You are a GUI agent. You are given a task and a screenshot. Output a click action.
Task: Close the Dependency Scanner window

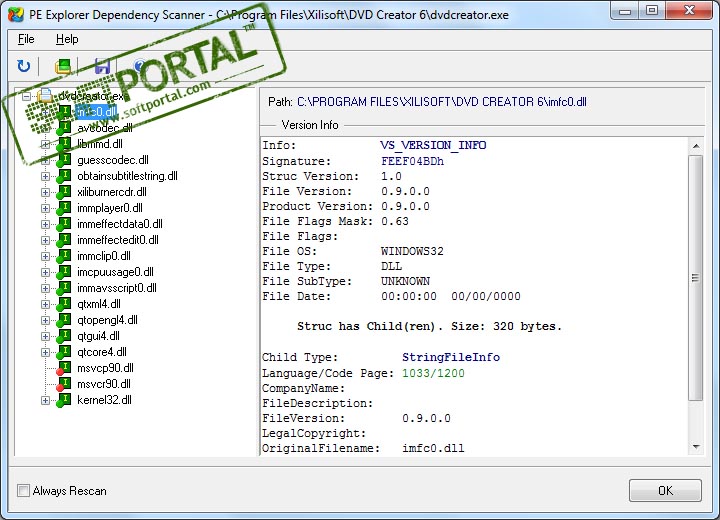(689, 11)
